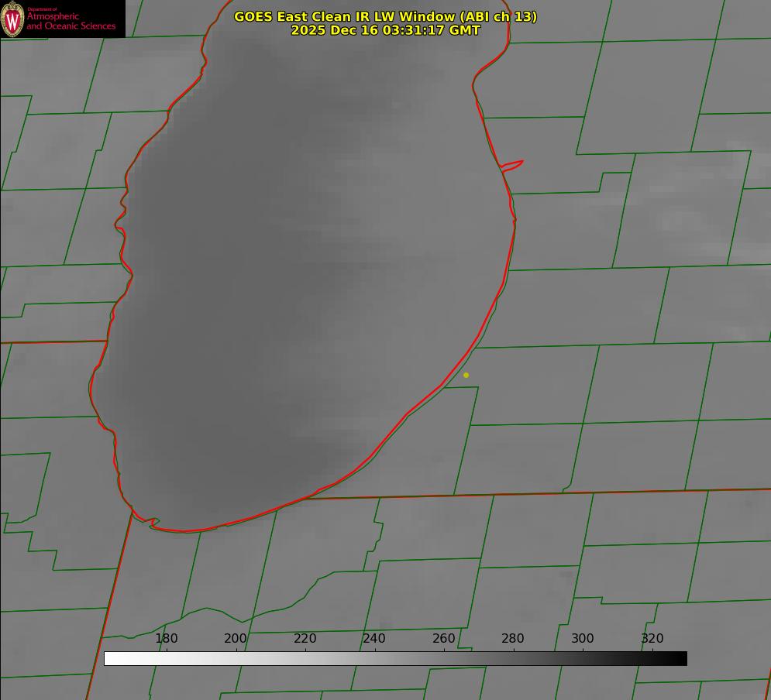Screen dimensions: 771x700
Task: Click the 'Atmospheric and Oceanic Sciences' department text
Action: point(71,21)
